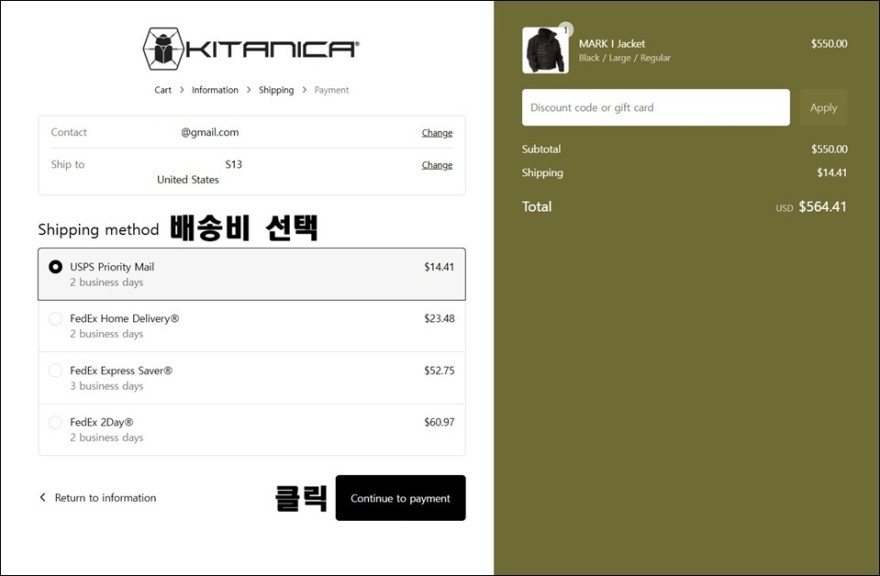Screen dimensions: 880x576
Task: Select USPS Priority Mail shipping option
Action: [x=251, y=274]
